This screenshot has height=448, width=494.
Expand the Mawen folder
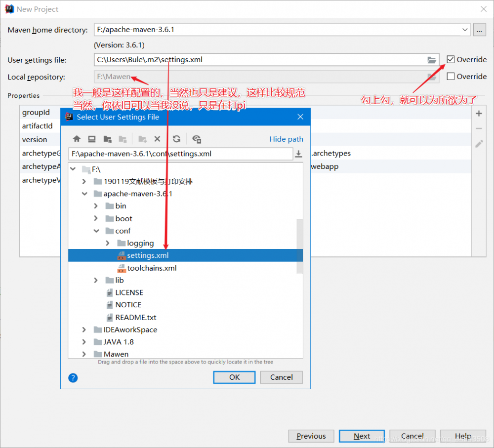click(x=84, y=355)
